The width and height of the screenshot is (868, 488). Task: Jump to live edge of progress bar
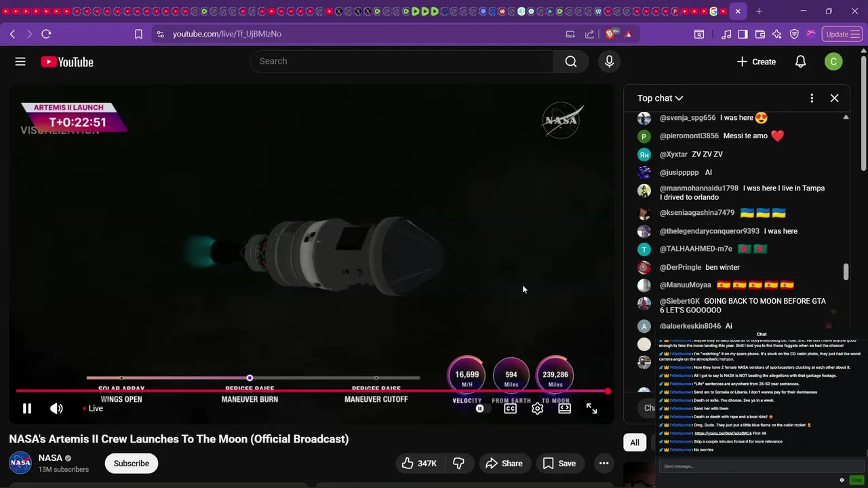(608, 391)
